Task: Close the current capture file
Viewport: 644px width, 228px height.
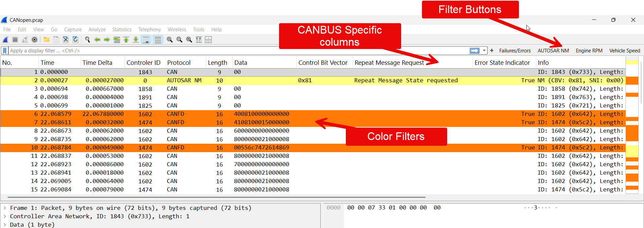Action: [66, 40]
